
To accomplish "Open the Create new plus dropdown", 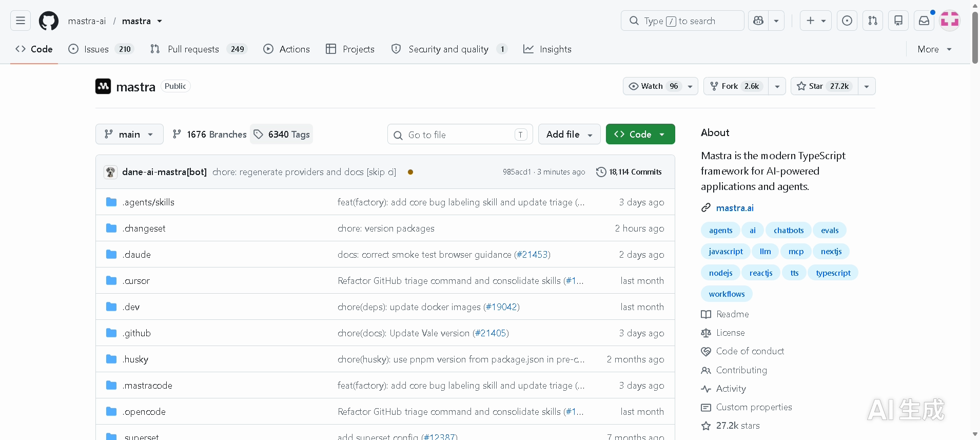I will [816, 21].
